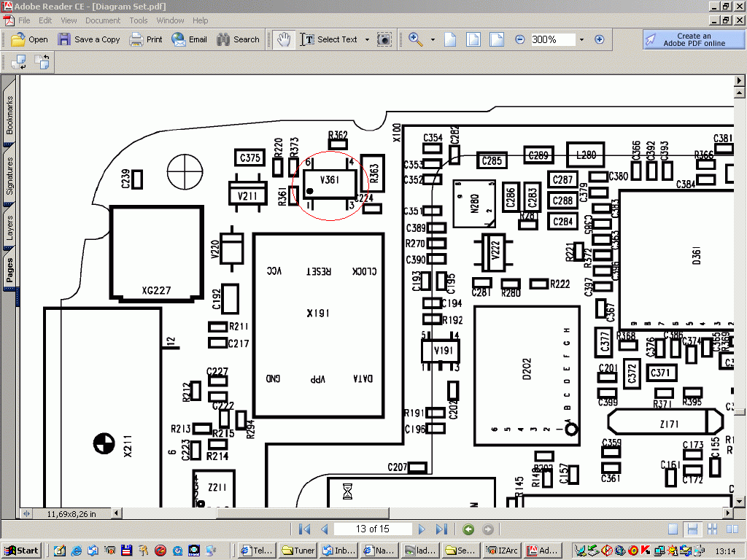The height and width of the screenshot is (560, 747).
Task: Expand the Select Text tool dropdown
Action: [x=367, y=39]
